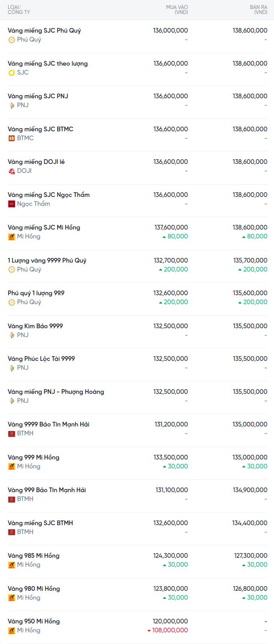Click PNJ logo under Vàng Kim Bảo 9999
Viewport: 274px width, 644px height.
12,335
